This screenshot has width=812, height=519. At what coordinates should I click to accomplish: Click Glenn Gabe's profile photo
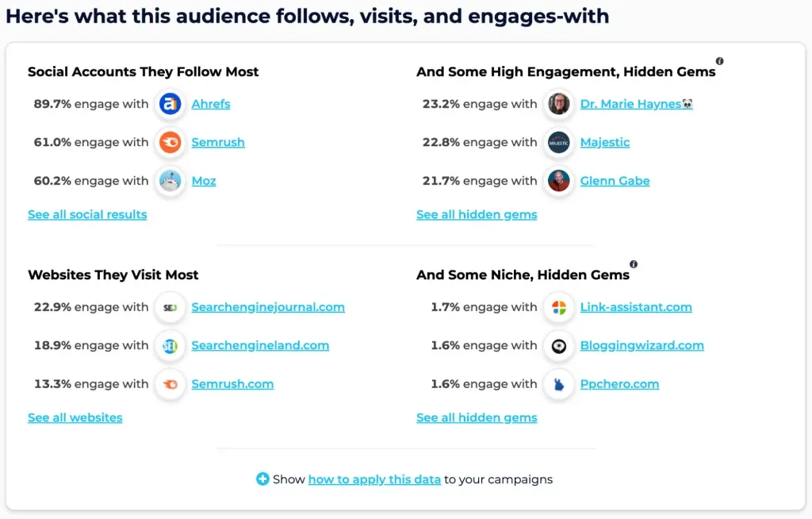tap(559, 181)
